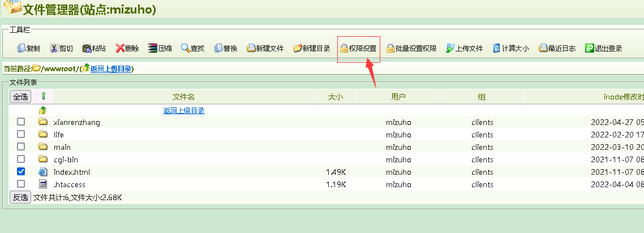Tick the checkbox for main folder
This screenshot has height=233, width=644.
pos(20,146)
